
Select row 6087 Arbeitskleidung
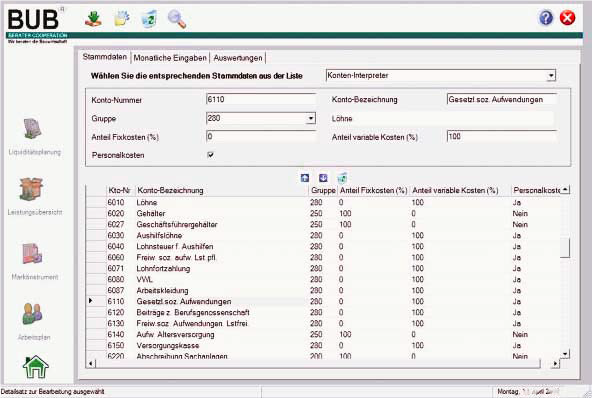coord(323,290)
